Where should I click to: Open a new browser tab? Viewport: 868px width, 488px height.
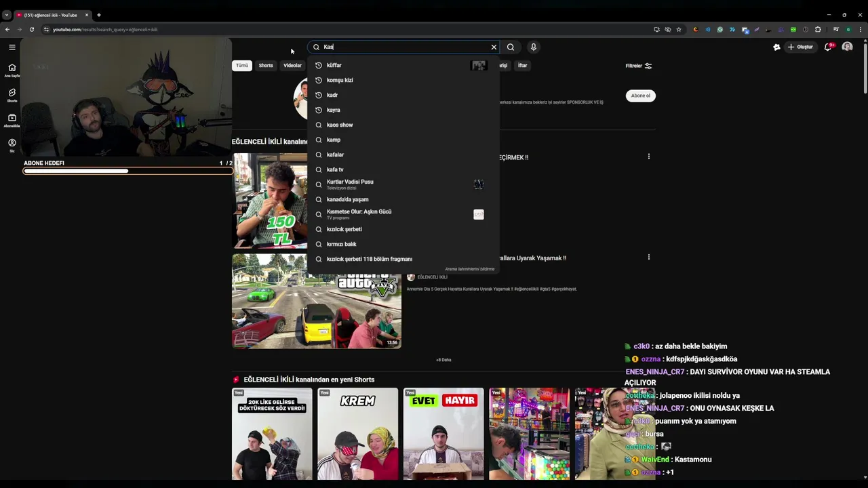pyautogui.click(x=98, y=15)
